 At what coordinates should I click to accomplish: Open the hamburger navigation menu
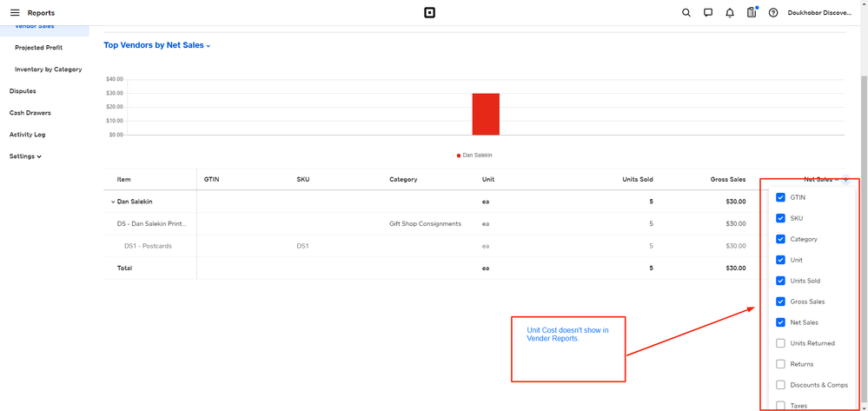click(x=15, y=13)
